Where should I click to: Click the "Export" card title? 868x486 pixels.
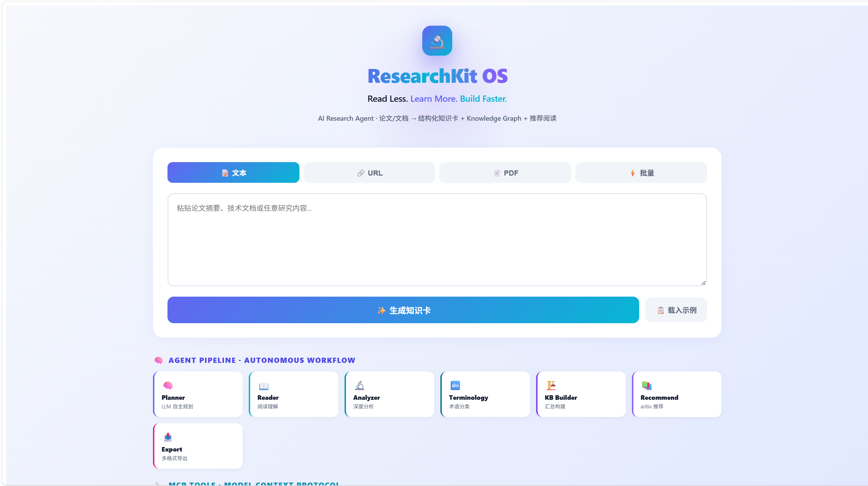click(x=172, y=449)
